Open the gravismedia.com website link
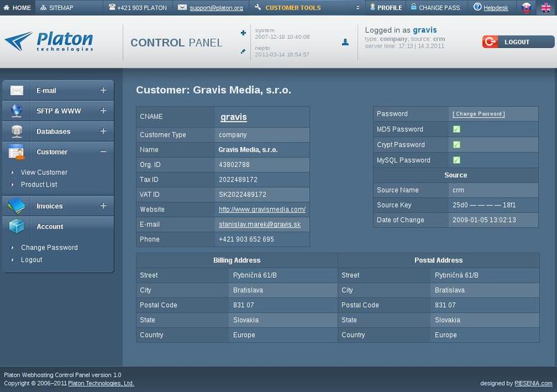This screenshot has width=557, height=392. point(262,210)
